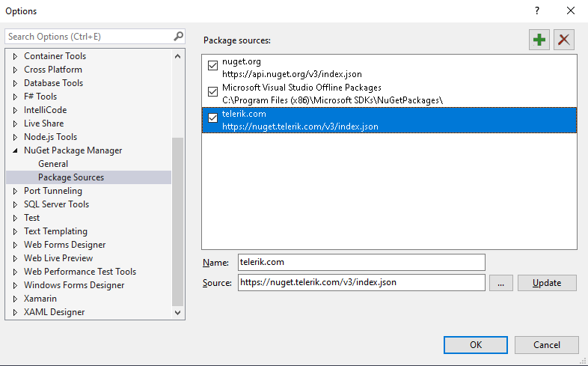The height and width of the screenshot is (366, 588).
Task: Click the green plus add source icon
Action: tap(538, 40)
